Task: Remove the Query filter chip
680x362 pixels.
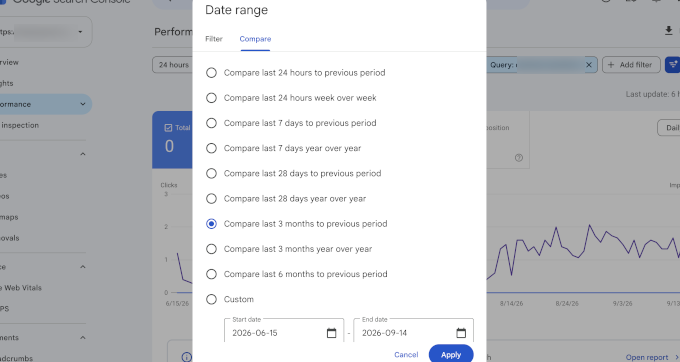Action: point(588,65)
